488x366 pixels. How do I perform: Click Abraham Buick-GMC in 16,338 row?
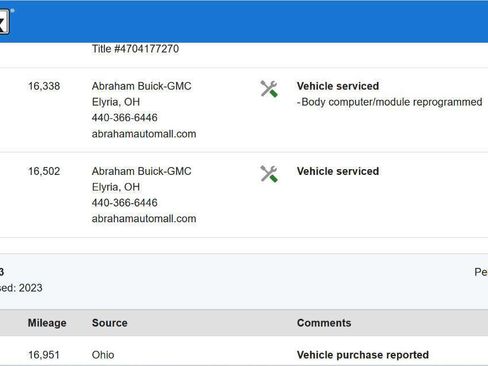tap(142, 86)
